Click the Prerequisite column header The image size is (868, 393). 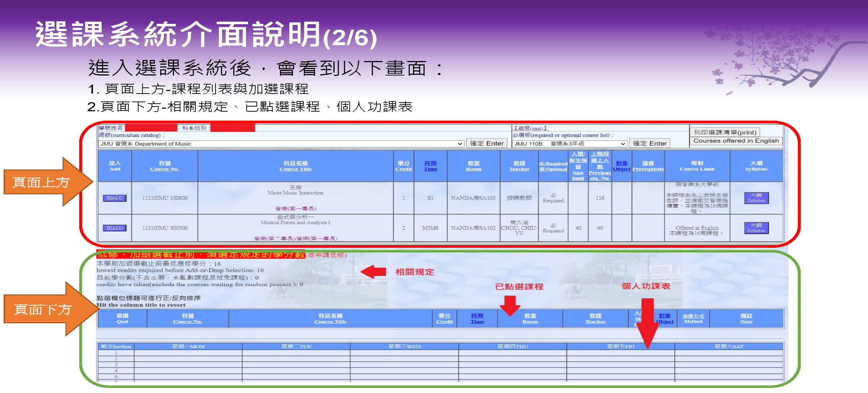(648, 166)
